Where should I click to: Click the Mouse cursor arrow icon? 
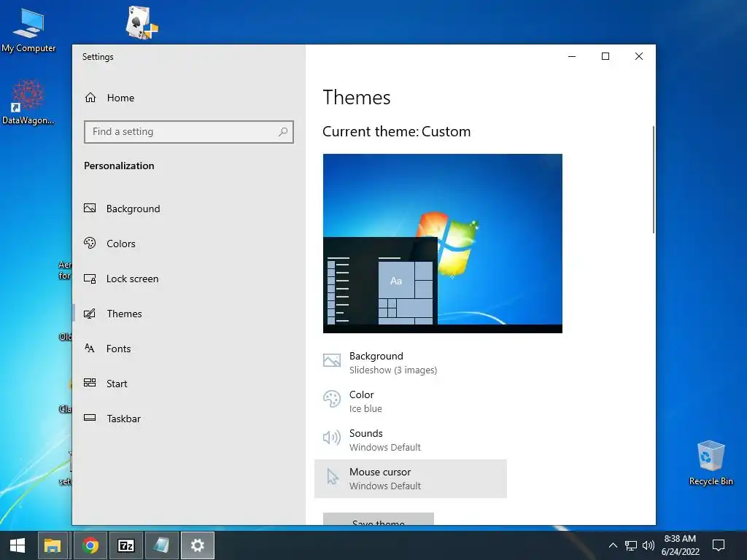pos(333,476)
